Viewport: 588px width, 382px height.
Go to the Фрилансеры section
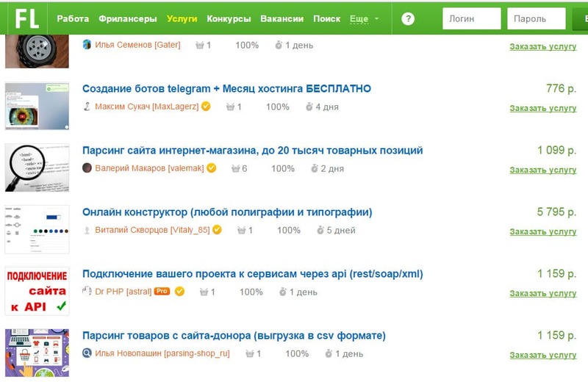tap(128, 18)
